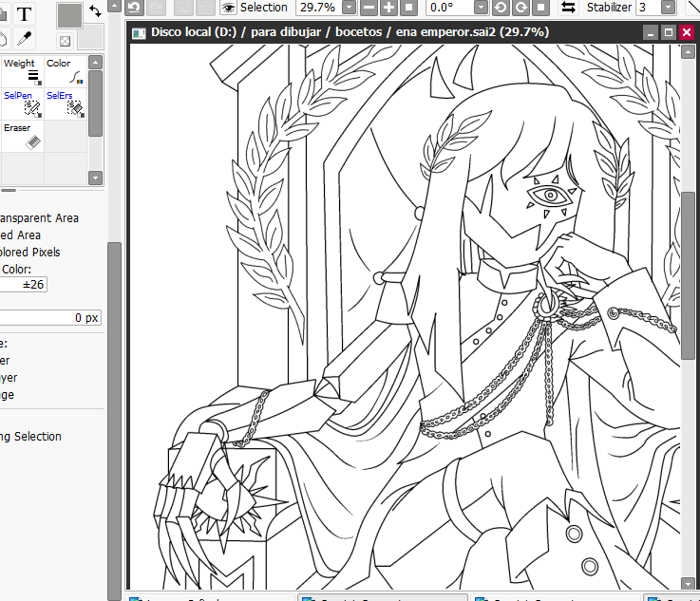Select the Weight linework tool

[x=23, y=71]
